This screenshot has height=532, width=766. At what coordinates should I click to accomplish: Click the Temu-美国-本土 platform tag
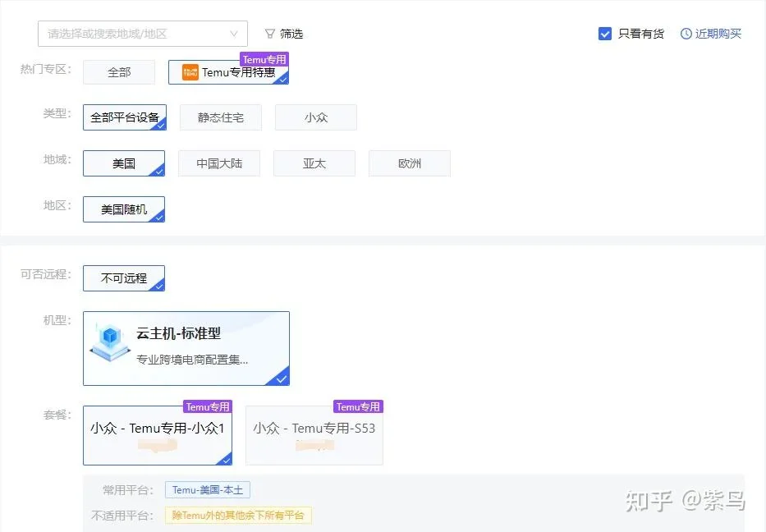point(208,490)
